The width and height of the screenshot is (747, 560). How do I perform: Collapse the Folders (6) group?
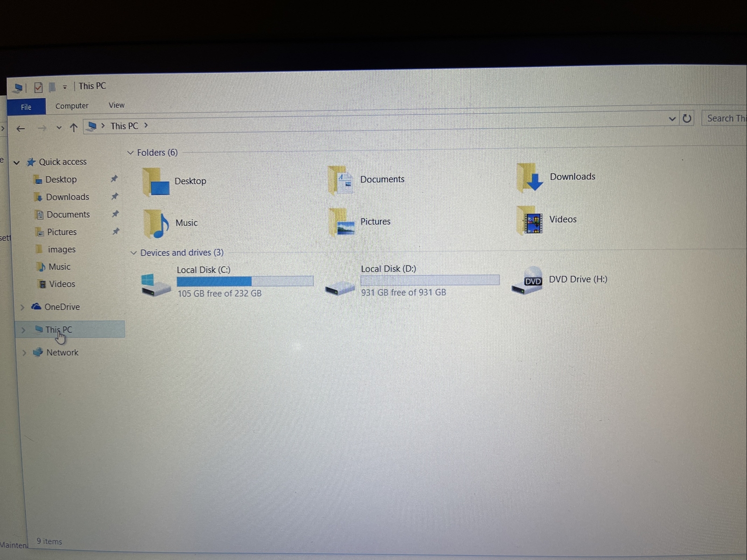pos(130,153)
